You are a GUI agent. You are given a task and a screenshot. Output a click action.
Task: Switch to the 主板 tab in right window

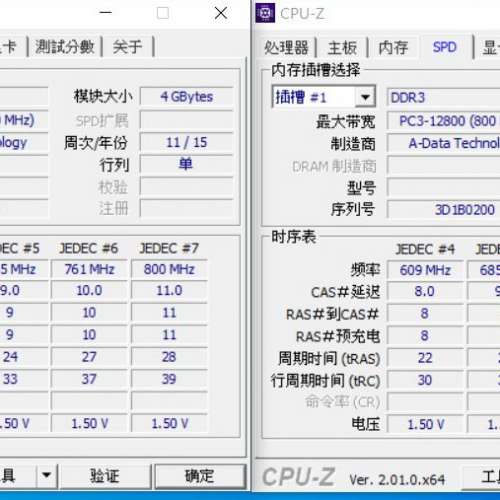342,47
